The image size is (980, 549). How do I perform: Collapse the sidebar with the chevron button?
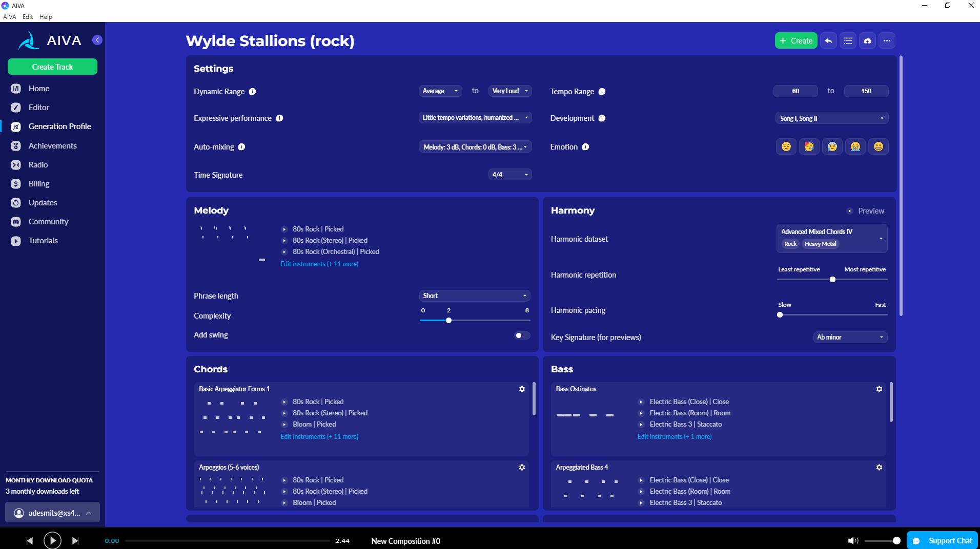(x=97, y=40)
